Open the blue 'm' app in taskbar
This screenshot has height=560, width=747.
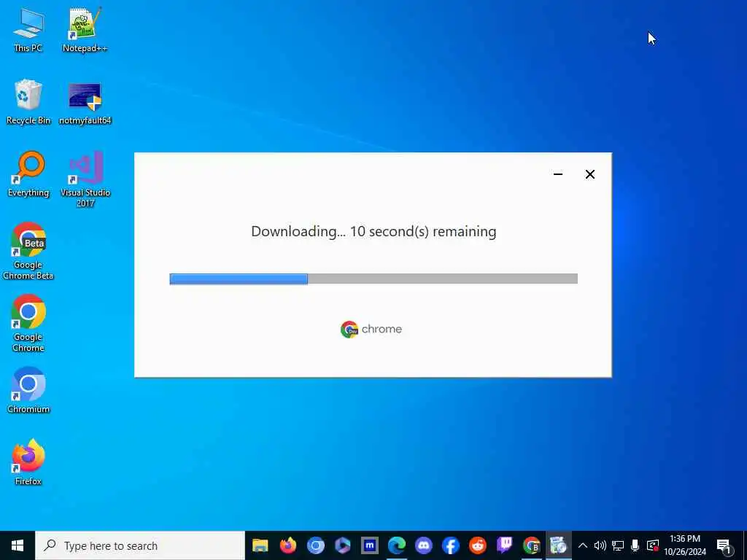370,545
